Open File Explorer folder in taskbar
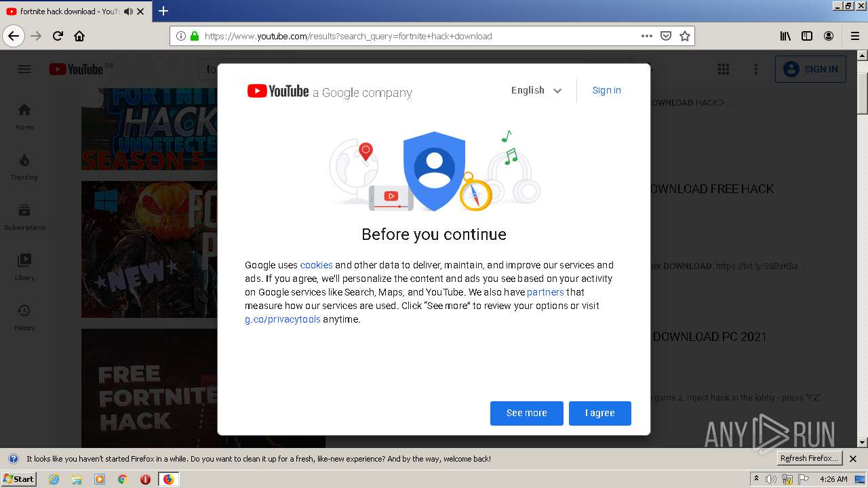 [x=77, y=479]
